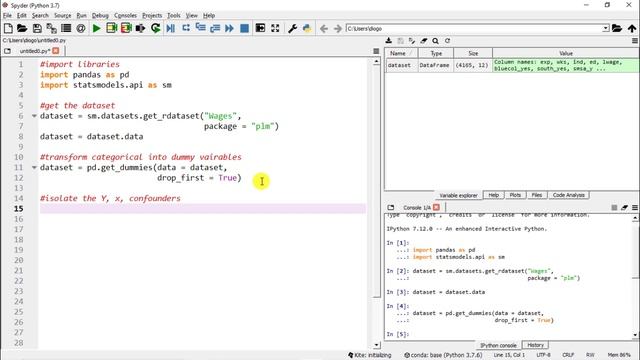Go back with left arrow

coord(324,29)
